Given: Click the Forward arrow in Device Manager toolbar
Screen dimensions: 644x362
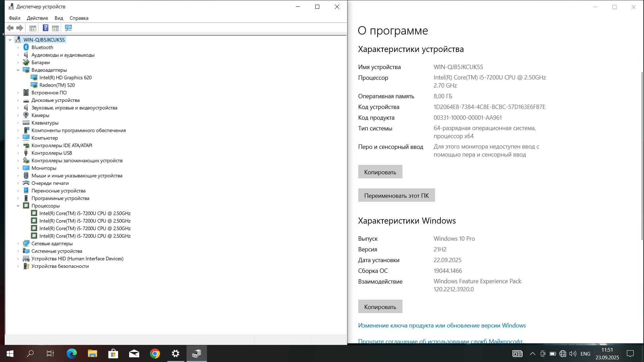Looking at the screenshot, I should pos(20,28).
